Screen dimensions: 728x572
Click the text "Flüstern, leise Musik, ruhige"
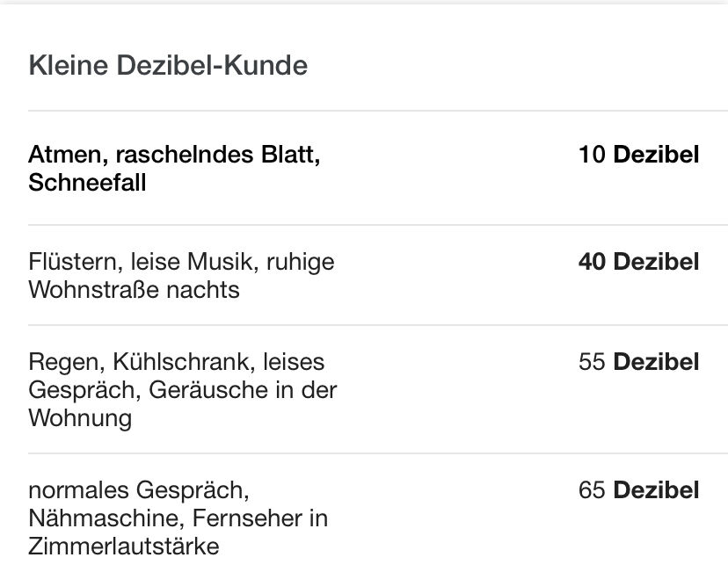point(181,262)
